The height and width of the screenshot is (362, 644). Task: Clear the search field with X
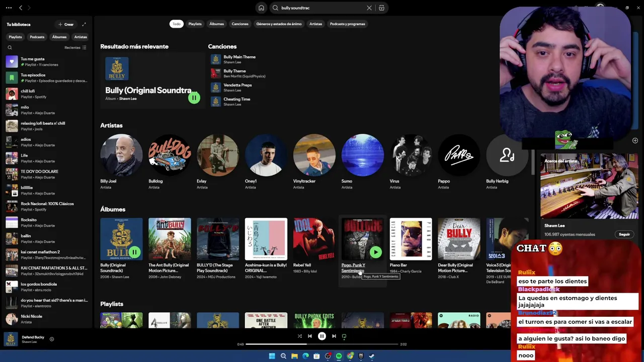[369, 8]
